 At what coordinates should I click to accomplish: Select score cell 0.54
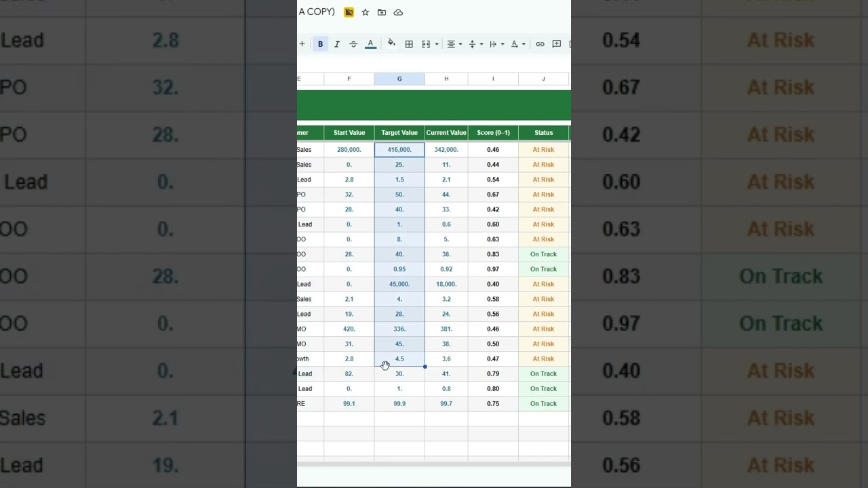coord(493,180)
